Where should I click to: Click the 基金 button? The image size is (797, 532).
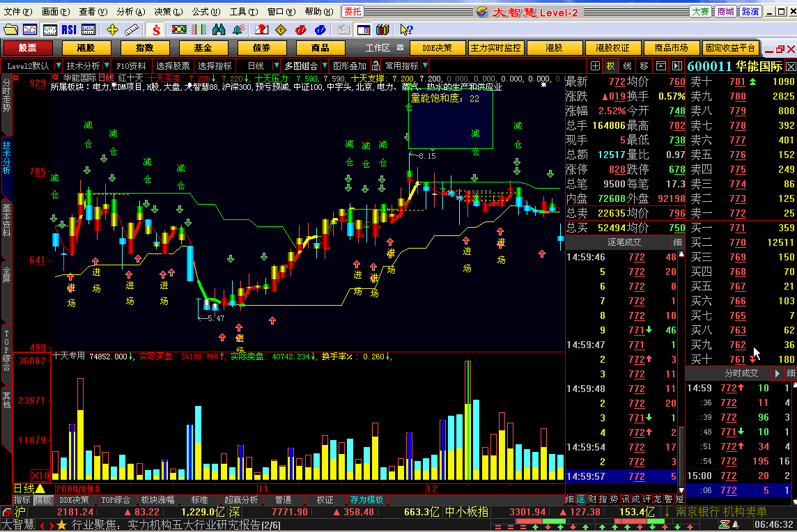[203, 48]
